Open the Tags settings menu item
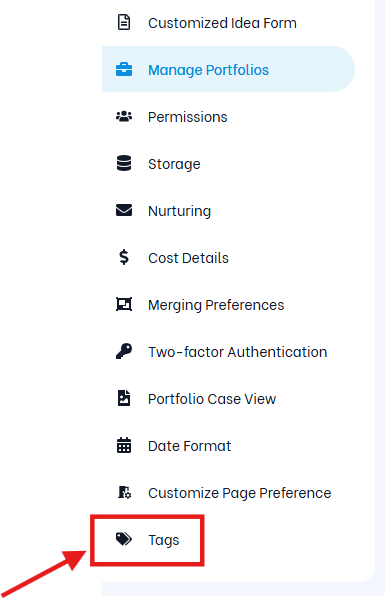 pyautogui.click(x=147, y=540)
